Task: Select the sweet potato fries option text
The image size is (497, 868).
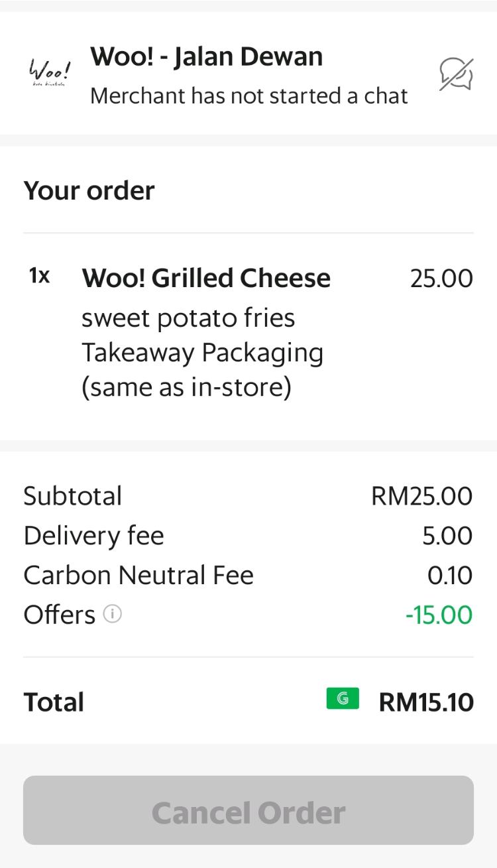Action: pyautogui.click(x=188, y=318)
